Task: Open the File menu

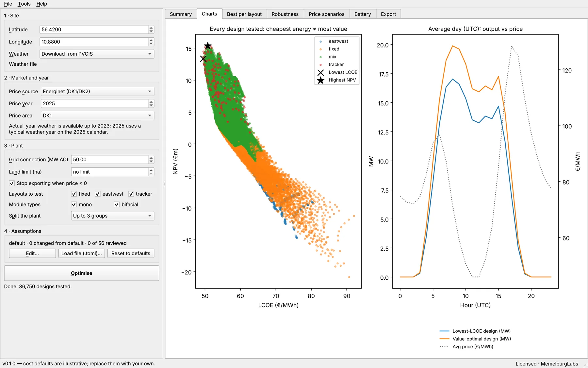Action: tap(8, 4)
